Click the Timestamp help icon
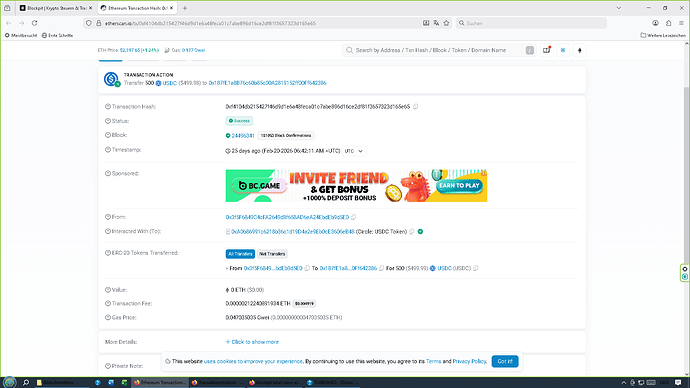Viewport: 690px width, 388px height. 108,150
